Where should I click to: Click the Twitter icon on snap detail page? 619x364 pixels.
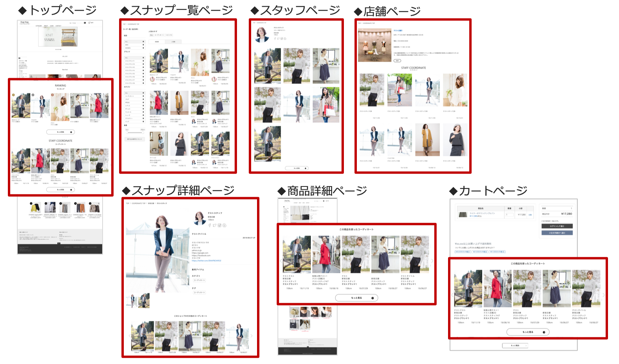coord(215,225)
